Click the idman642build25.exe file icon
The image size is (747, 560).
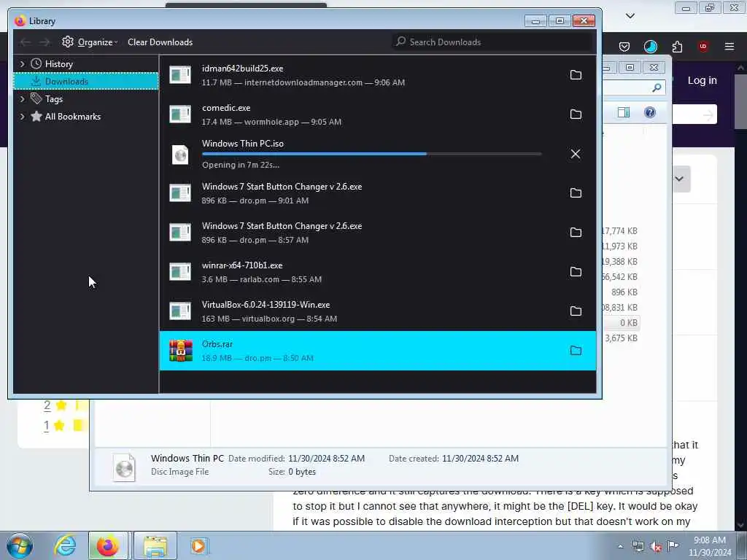click(x=180, y=75)
